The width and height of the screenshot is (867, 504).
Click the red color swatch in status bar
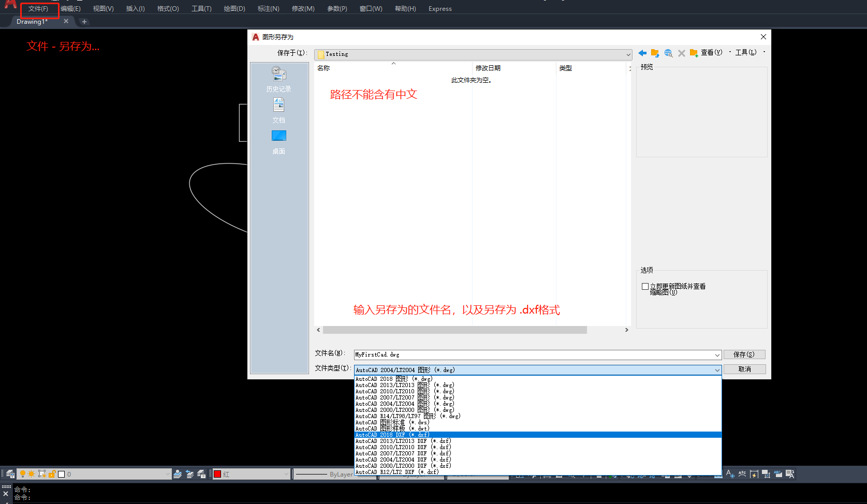pos(217,473)
